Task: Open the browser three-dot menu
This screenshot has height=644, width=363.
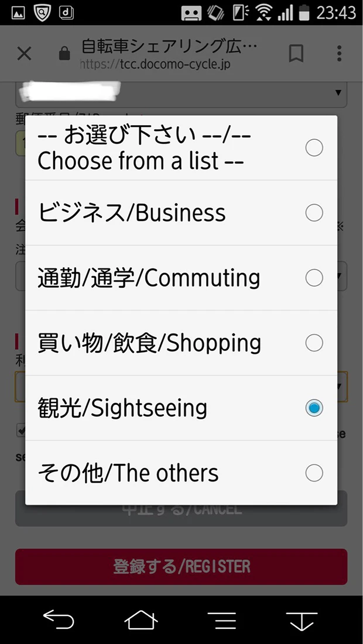Action: click(x=339, y=54)
